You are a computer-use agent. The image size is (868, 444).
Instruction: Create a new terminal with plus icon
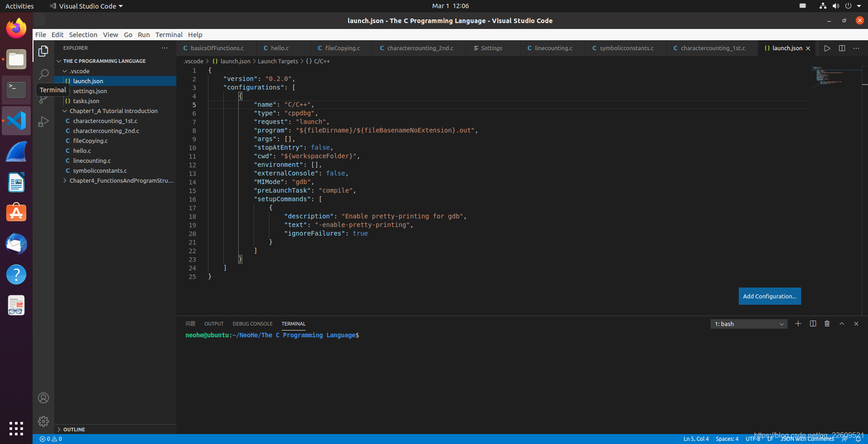pos(798,324)
